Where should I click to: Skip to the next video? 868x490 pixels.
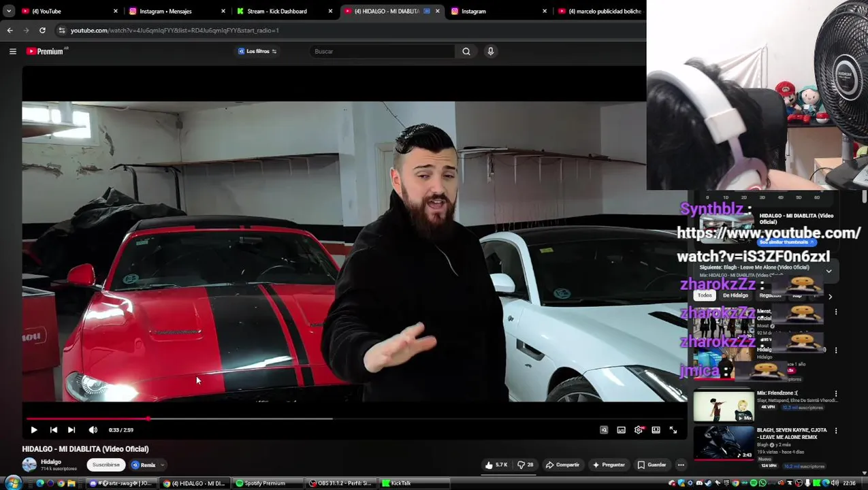[x=71, y=430]
